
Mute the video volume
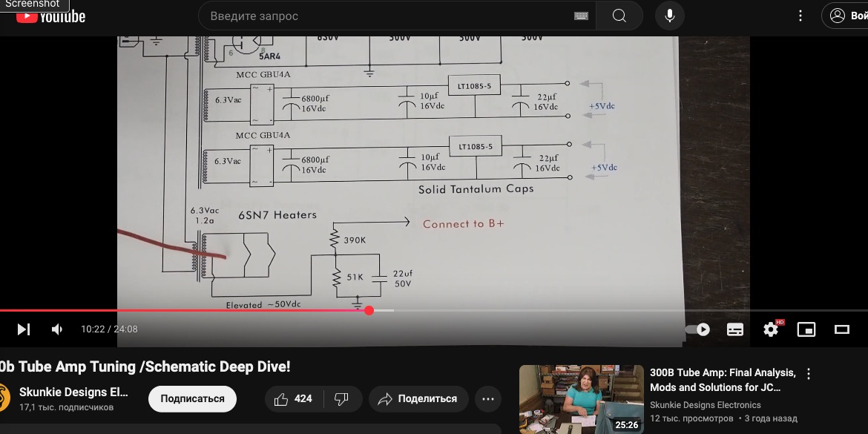point(57,329)
